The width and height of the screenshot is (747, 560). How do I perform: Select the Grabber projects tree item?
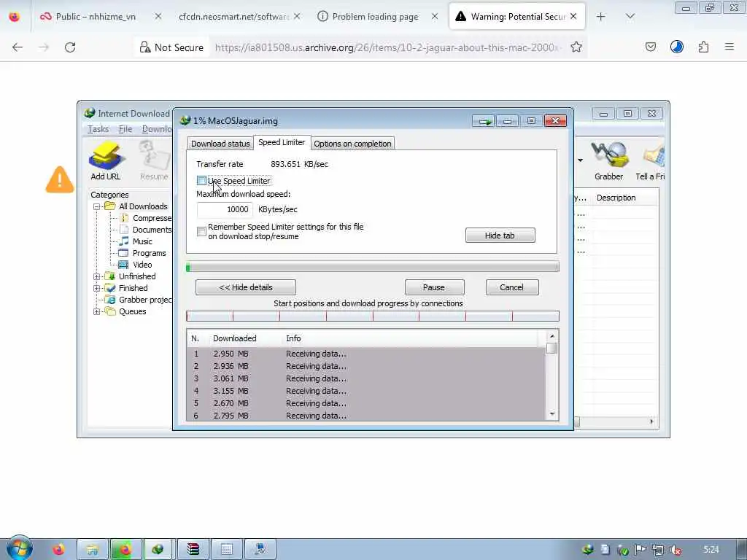click(145, 300)
